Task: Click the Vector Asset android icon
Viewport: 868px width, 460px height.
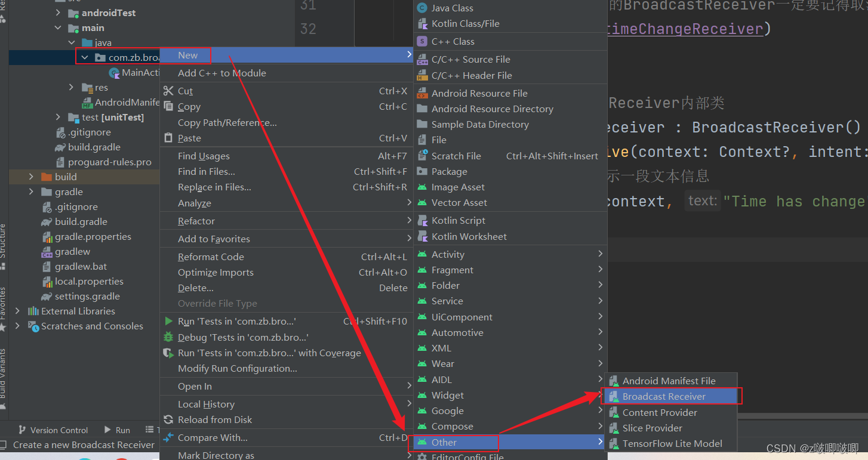Action: click(x=422, y=203)
